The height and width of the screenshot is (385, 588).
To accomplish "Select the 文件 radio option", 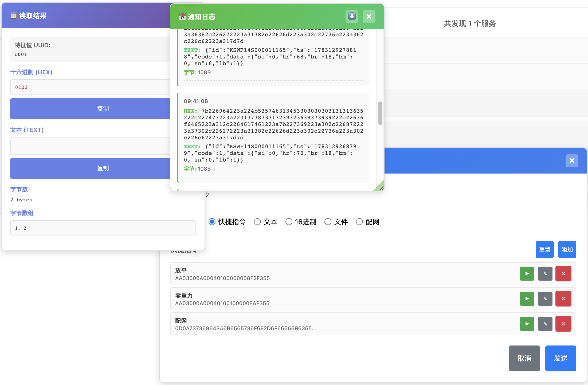I will click(x=328, y=222).
